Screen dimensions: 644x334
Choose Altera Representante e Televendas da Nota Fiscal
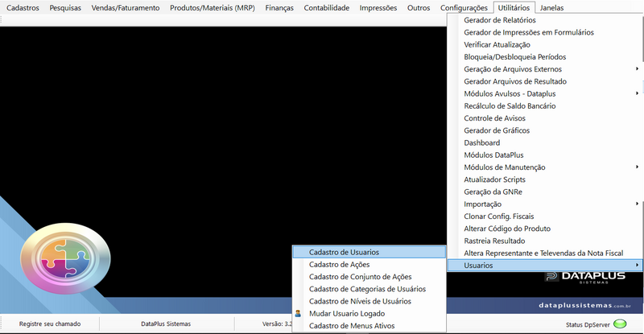[545, 254]
